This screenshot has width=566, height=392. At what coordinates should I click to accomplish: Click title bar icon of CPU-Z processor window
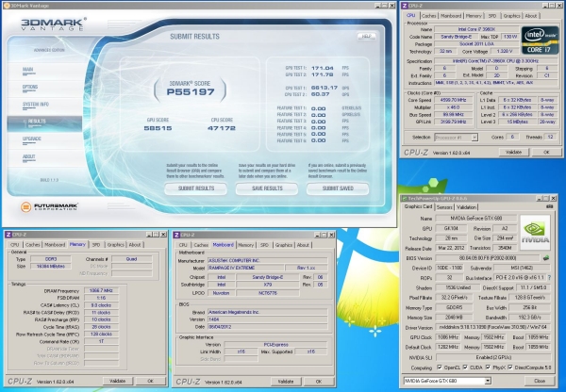coord(405,6)
